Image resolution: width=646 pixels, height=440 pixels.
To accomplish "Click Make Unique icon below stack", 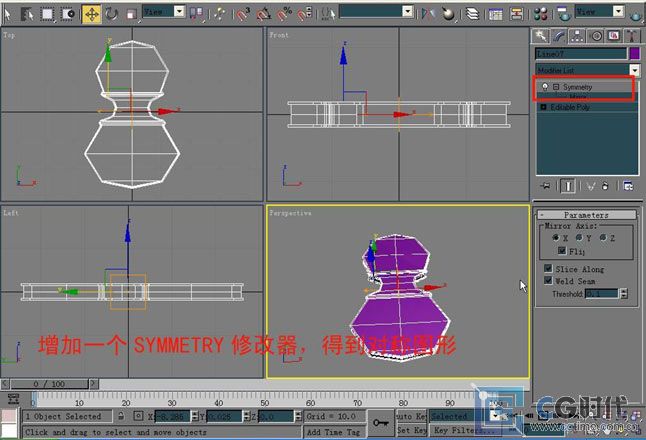I will click(x=591, y=186).
